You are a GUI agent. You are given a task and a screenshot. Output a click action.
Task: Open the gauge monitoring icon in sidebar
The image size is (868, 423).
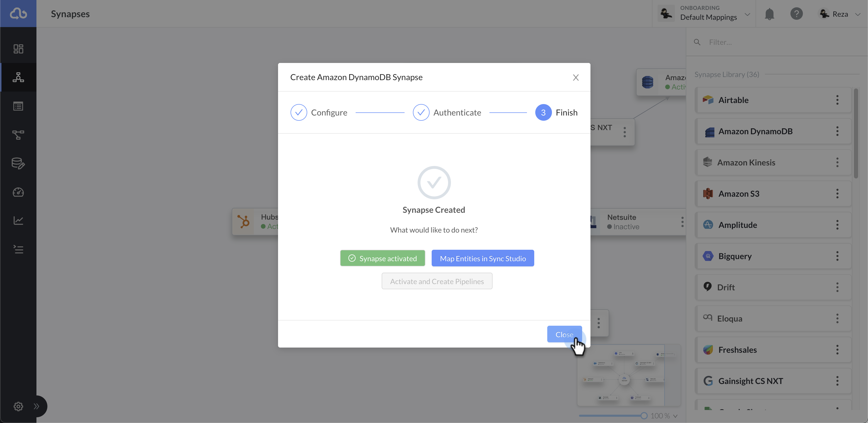click(x=18, y=192)
